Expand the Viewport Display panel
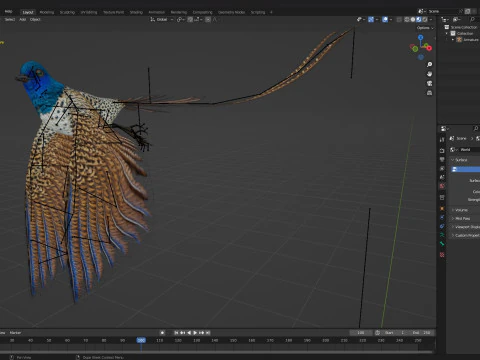 [x=465, y=227]
